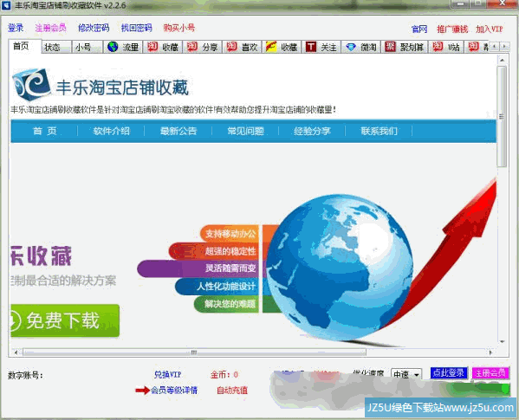Open the 会员等级详情 link
This screenshot has width=519, height=420.
coord(174,391)
